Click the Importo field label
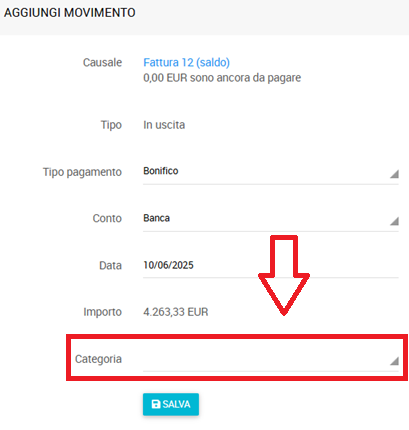 pyautogui.click(x=103, y=312)
